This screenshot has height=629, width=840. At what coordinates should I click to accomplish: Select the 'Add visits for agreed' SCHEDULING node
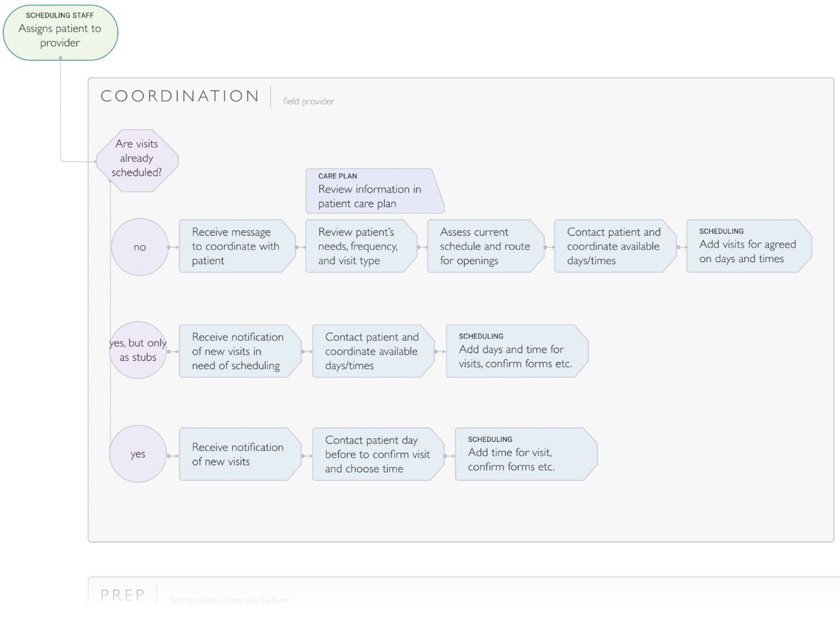click(746, 246)
